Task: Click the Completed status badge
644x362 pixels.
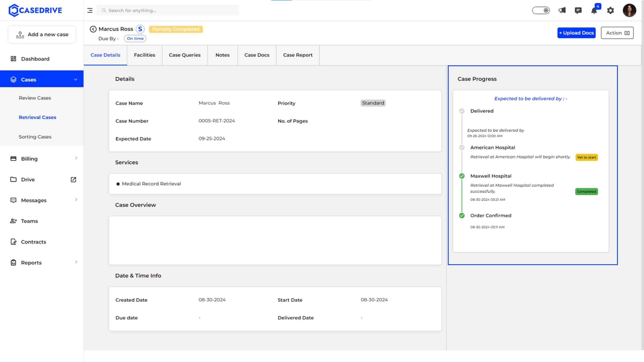Action: tap(586, 192)
